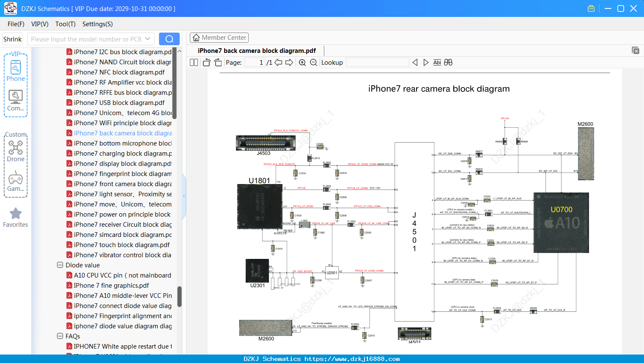Open iPhone7 receiver Circuit block diagram
Viewport: 644px width, 363px height.
click(123, 225)
